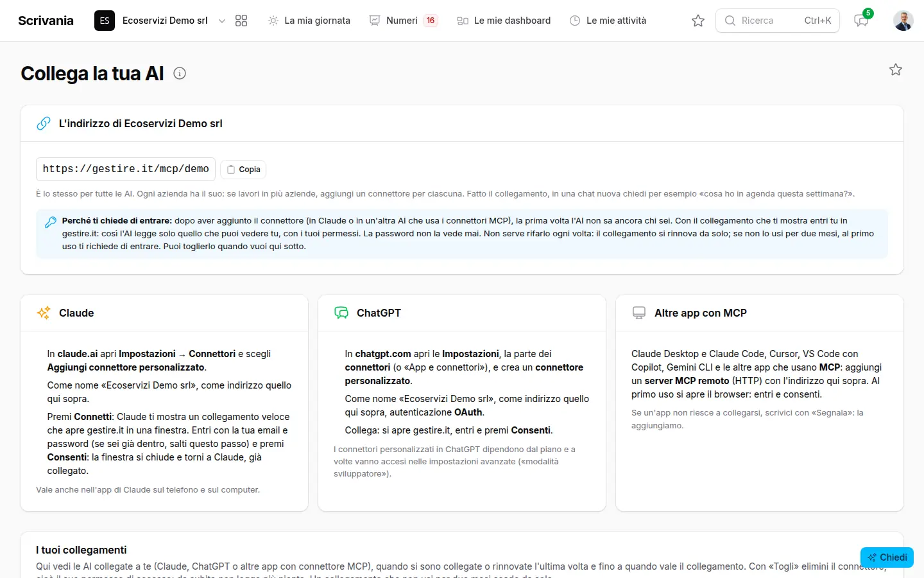Click the text 'Vale anche nell'app di Claude'

coord(93,490)
